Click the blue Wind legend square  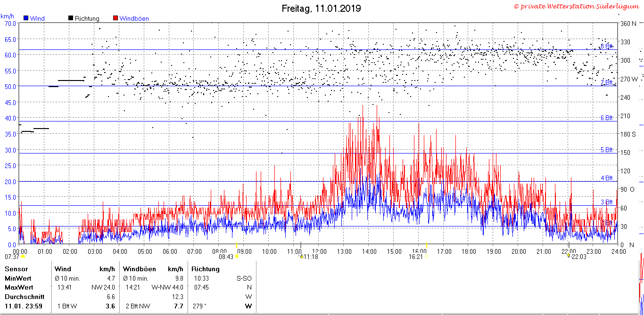pyautogui.click(x=26, y=18)
